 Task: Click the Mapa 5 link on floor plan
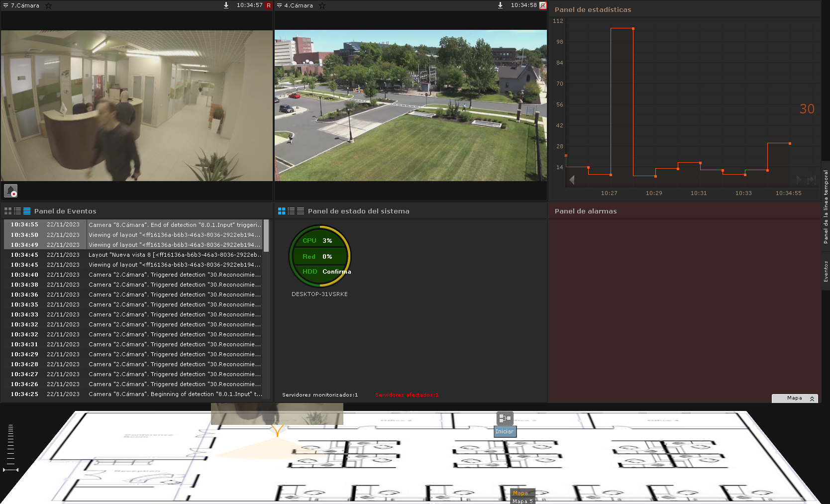(522, 501)
